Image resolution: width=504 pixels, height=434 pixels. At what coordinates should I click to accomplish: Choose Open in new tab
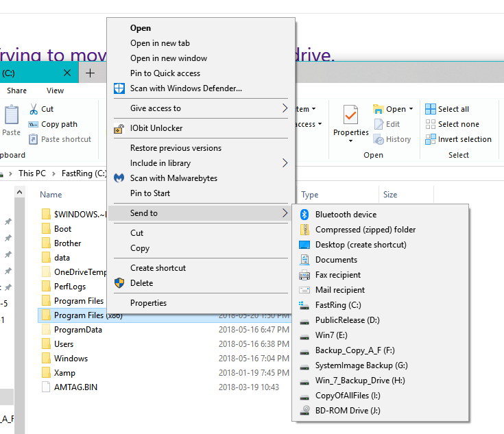pyautogui.click(x=160, y=43)
